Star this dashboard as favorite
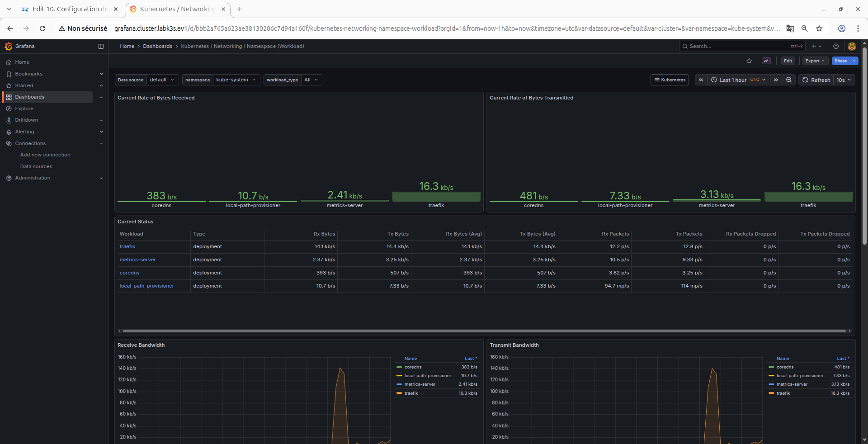 pos(749,61)
